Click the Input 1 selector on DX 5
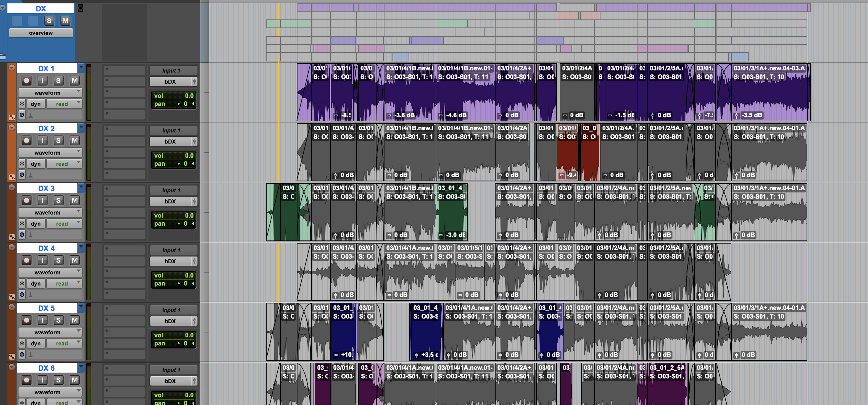This screenshot has width=868, height=405. coord(173,310)
